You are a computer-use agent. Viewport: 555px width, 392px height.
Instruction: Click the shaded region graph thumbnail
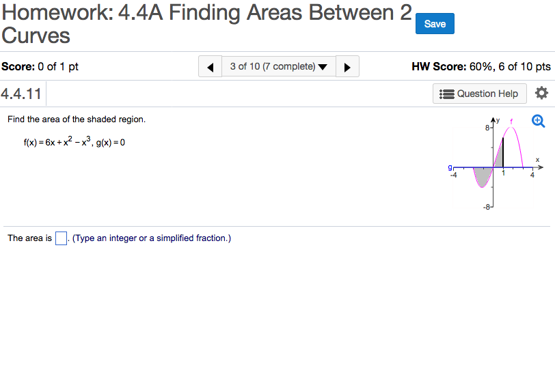494,163
